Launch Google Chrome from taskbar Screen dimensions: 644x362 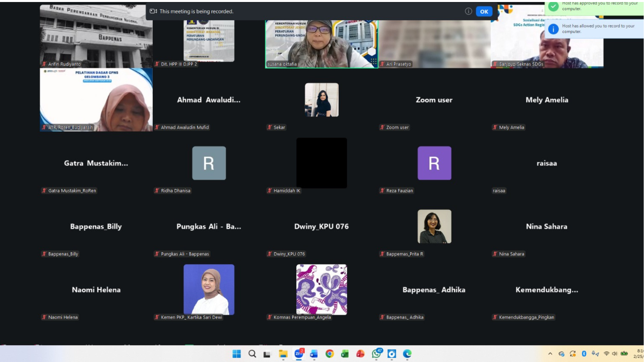click(329, 354)
